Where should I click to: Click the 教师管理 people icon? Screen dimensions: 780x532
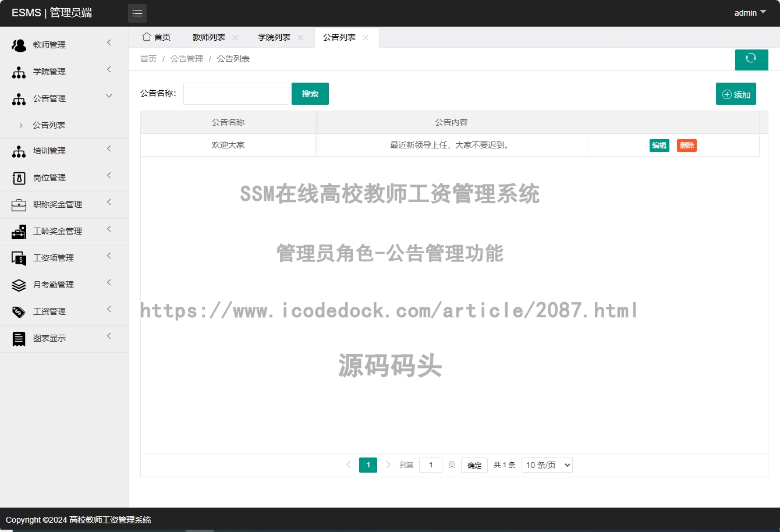click(19, 45)
